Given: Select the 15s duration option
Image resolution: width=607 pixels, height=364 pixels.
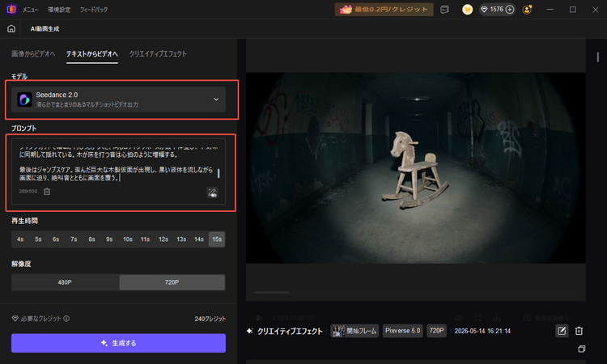Looking at the screenshot, I should [x=217, y=239].
